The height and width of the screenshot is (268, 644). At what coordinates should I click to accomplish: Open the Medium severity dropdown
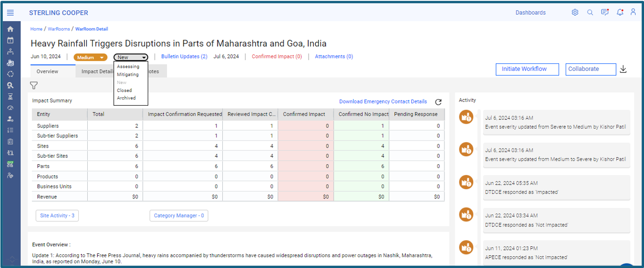click(90, 58)
